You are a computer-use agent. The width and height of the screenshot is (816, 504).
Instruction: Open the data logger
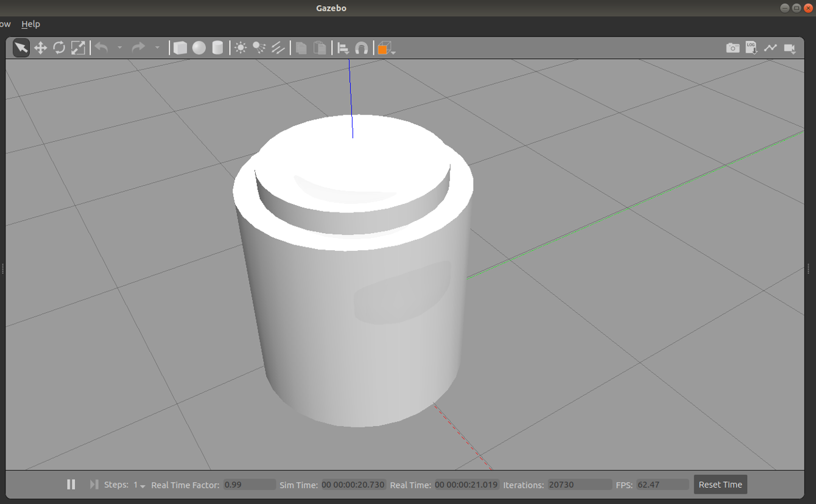click(x=751, y=48)
